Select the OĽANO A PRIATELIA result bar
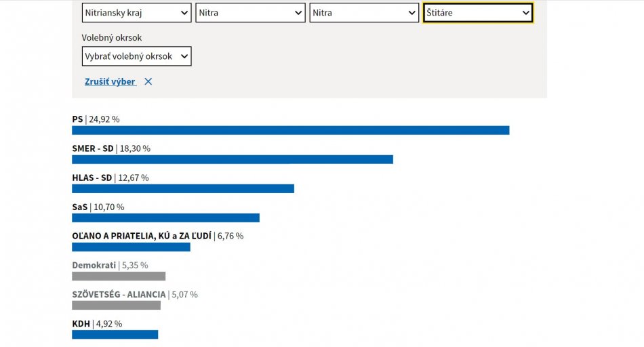This screenshot has width=644, height=347. (x=131, y=247)
